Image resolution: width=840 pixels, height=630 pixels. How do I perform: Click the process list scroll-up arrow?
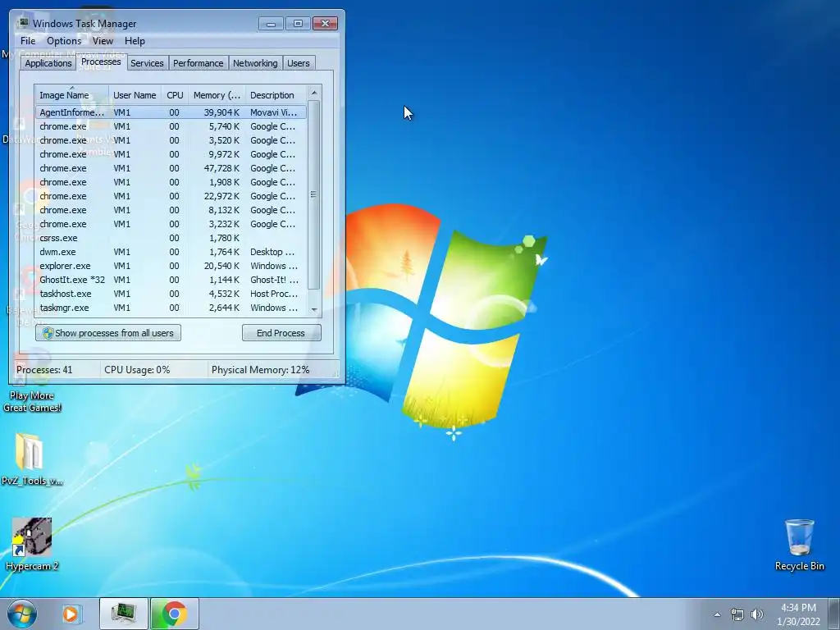(314, 92)
